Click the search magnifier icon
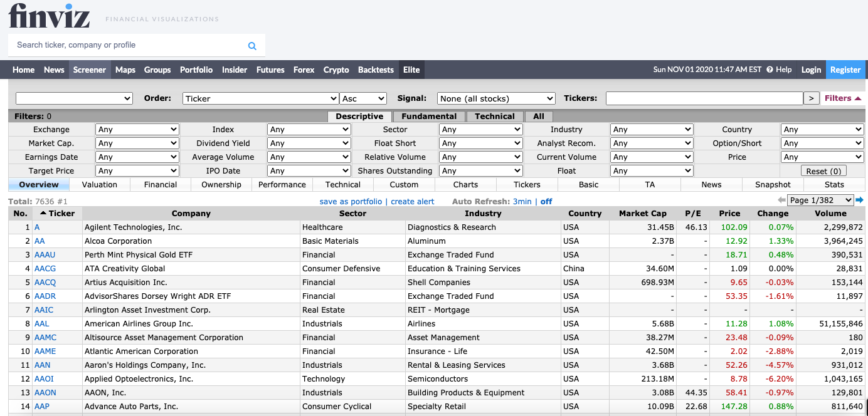Viewport: 868px width, 416px height. pyautogui.click(x=252, y=46)
